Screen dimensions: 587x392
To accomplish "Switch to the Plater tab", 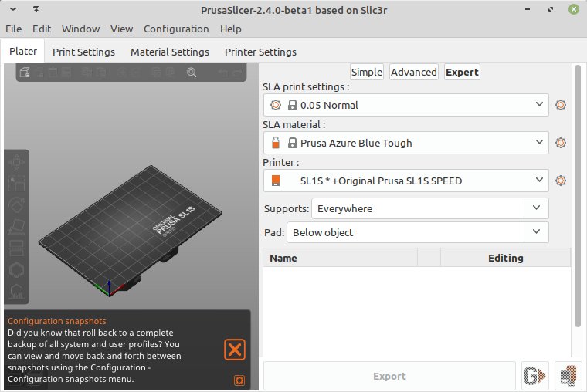I will [x=23, y=51].
